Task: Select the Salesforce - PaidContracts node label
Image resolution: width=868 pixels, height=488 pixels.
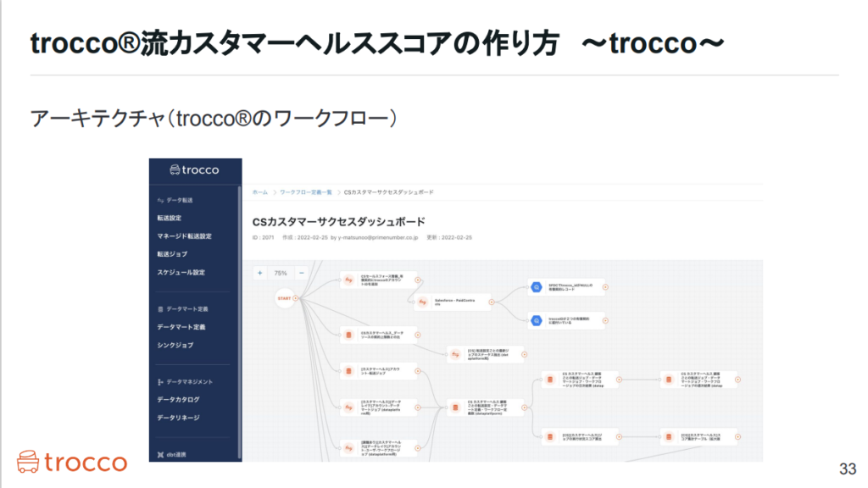Action: tap(455, 302)
